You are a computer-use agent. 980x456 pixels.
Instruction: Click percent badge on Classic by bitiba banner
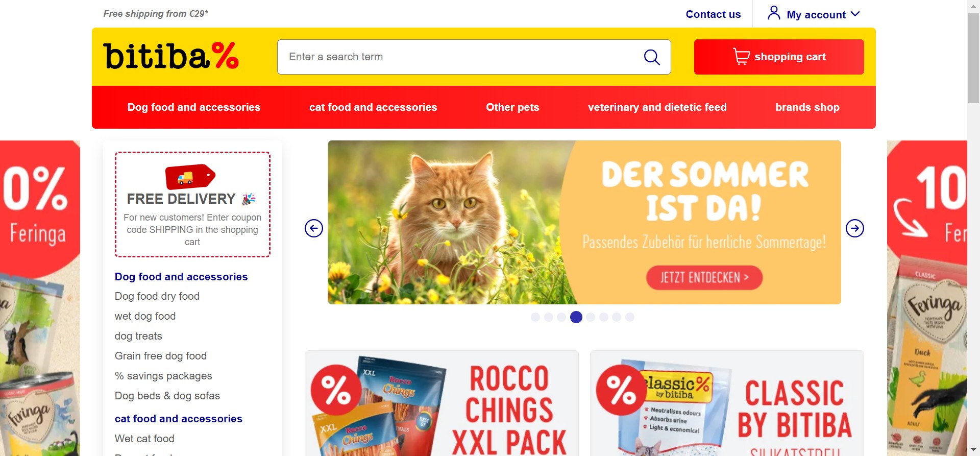click(621, 390)
